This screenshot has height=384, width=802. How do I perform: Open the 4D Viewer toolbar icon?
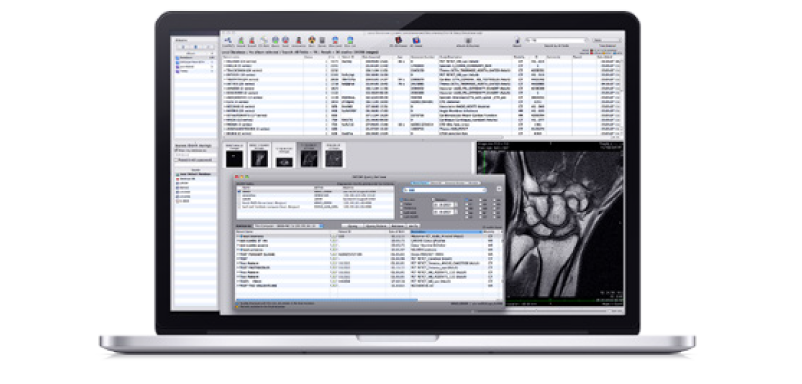coord(416,40)
